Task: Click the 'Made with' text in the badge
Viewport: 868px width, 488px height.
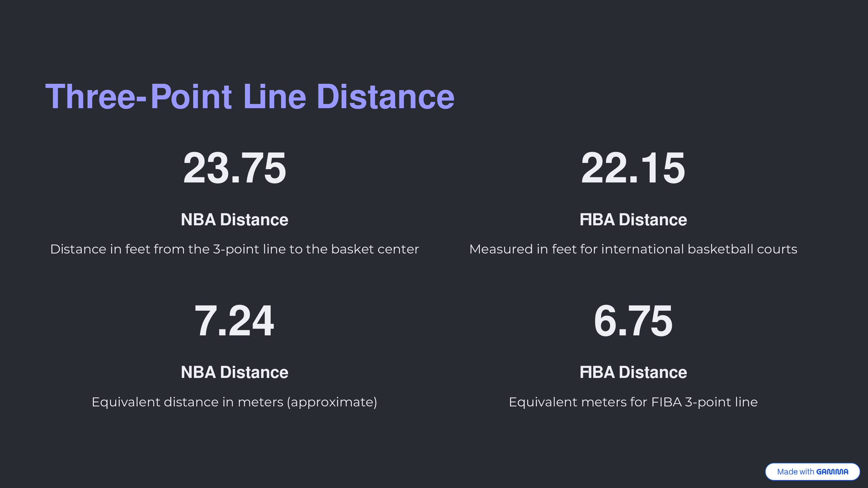Action: pos(796,472)
